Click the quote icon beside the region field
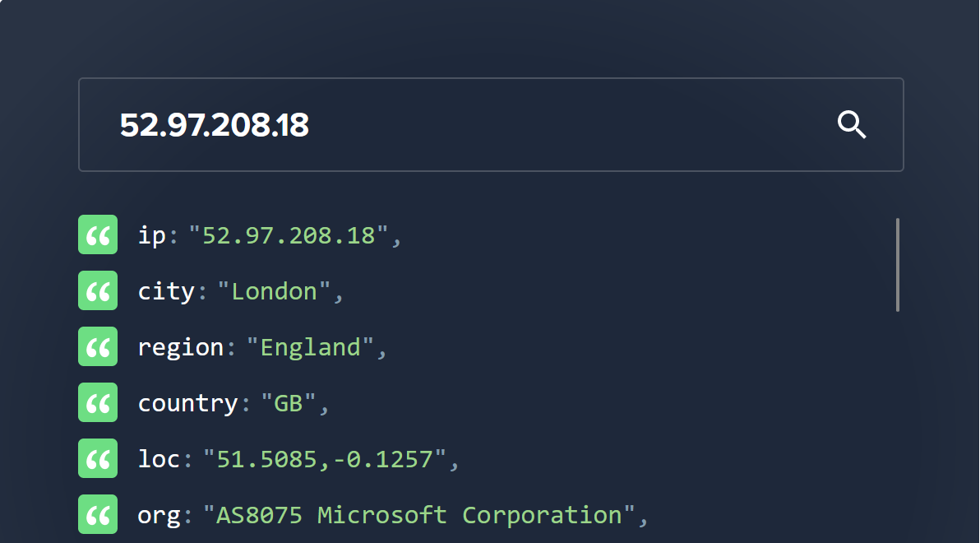The height and width of the screenshot is (543, 980). point(98,346)
